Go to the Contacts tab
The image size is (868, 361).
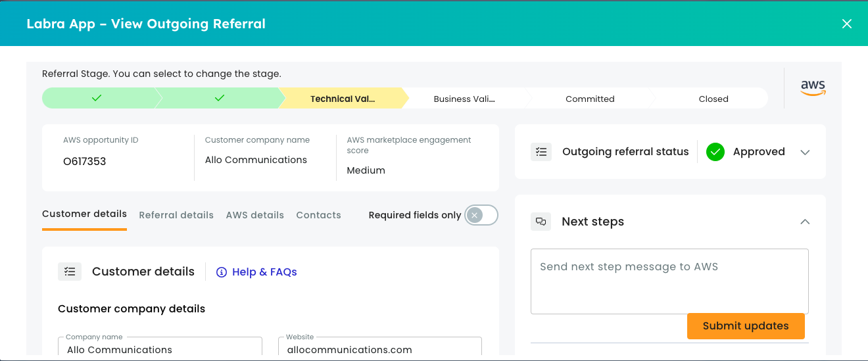318,215
